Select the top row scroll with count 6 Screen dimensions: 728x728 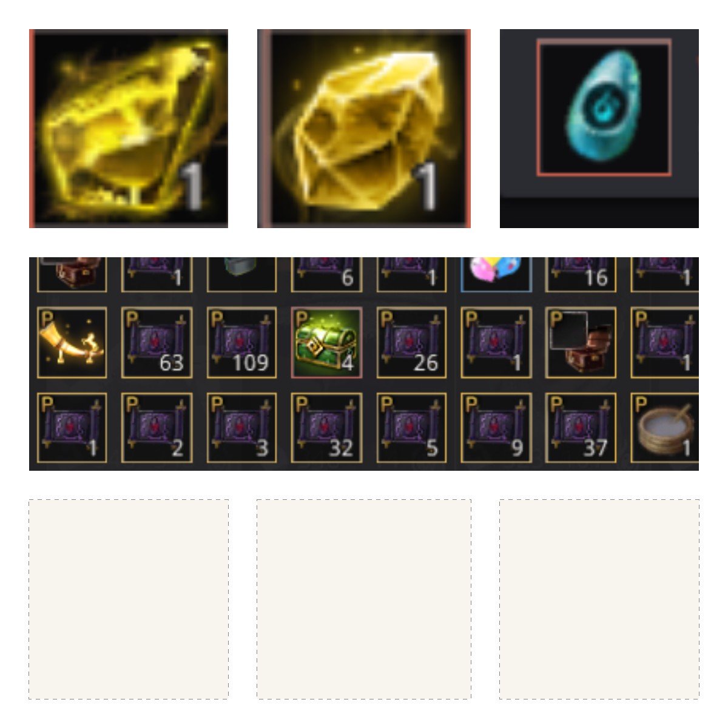pyautogui.click(x=326, y=275)
